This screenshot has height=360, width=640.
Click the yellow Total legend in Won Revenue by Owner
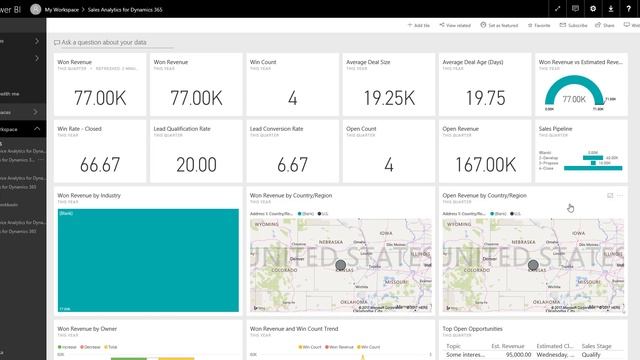coord(111,347)
